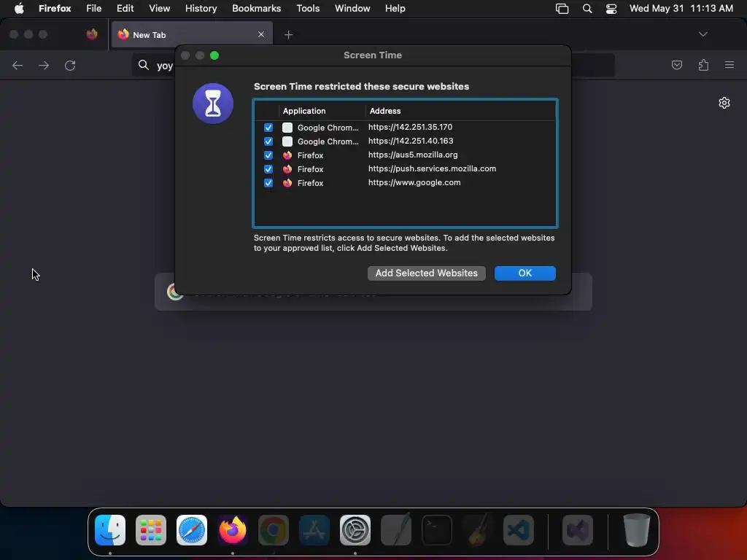The width and height of the screenshot is (747, 560).
Task: Open Firefox hamburger application menu
Action: click(729, 65)
